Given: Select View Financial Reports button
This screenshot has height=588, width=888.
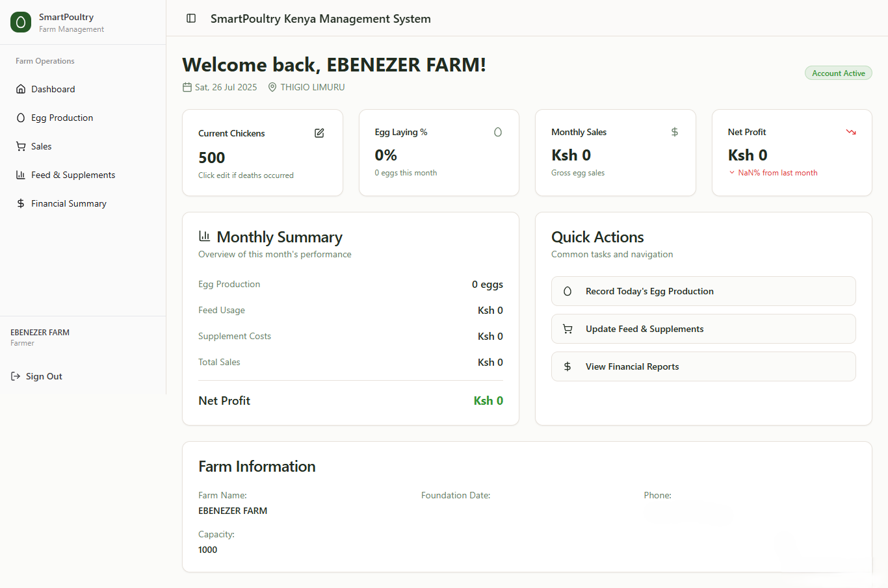Looking at the screenshot, I should [x=703, y=366].
